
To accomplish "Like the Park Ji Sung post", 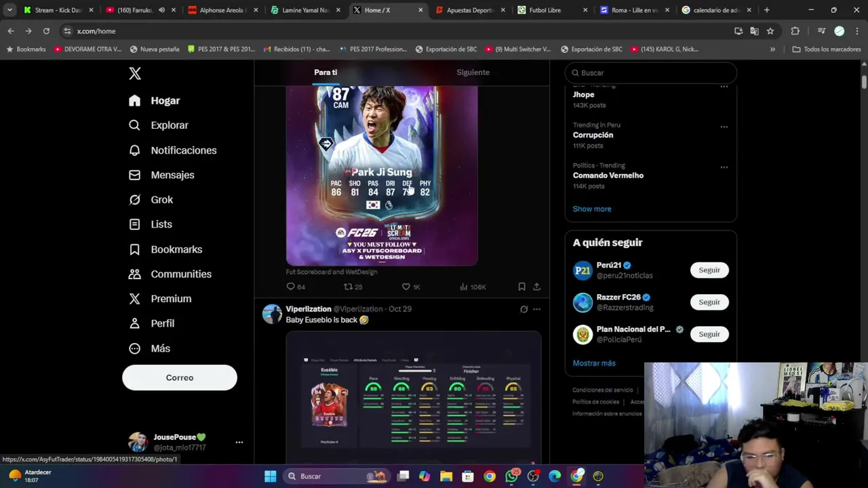I will [411, 287].
